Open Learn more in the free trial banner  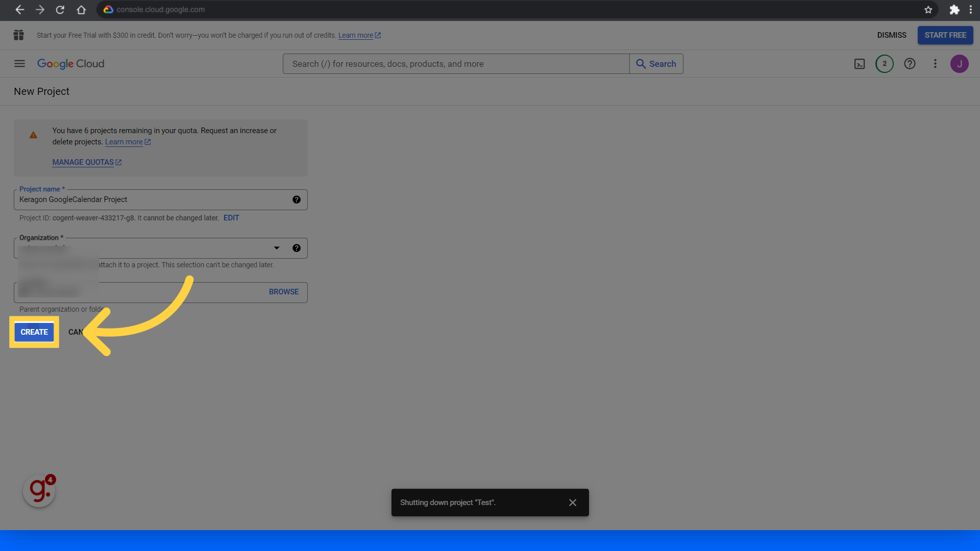[x=359, y=35]
